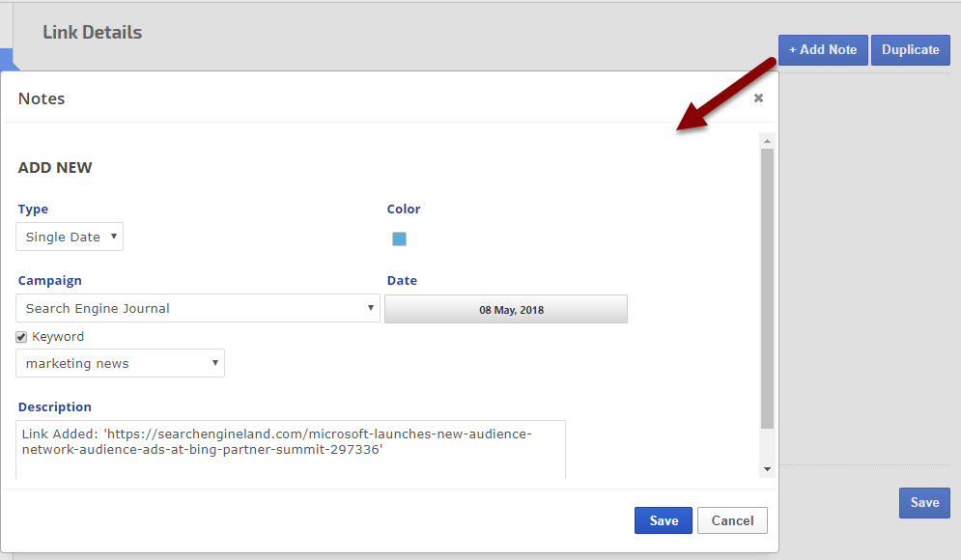Viewport: 961px width, 560px height.
Task: Click the ADD NEW section heading
Action: coord(55,168)
